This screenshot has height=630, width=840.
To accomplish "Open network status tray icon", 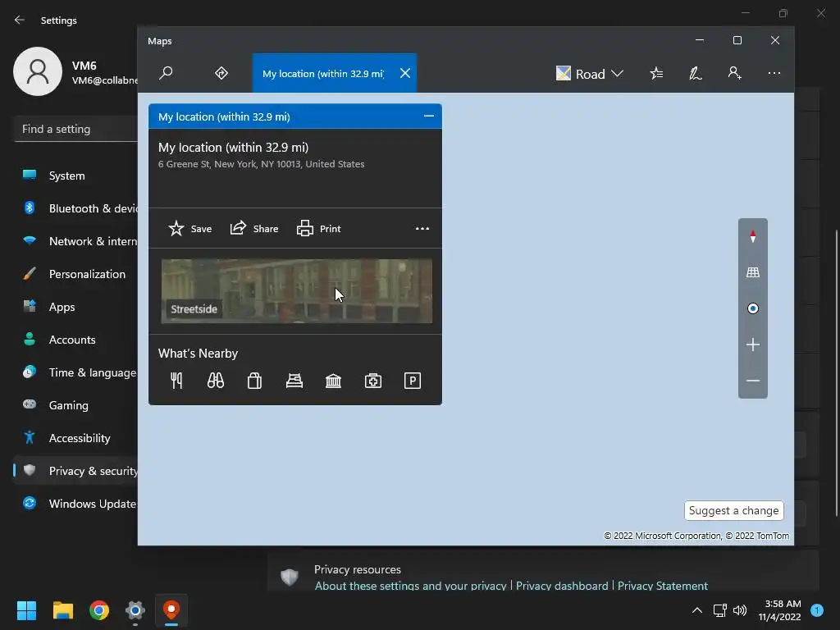I will pos(719,610).
